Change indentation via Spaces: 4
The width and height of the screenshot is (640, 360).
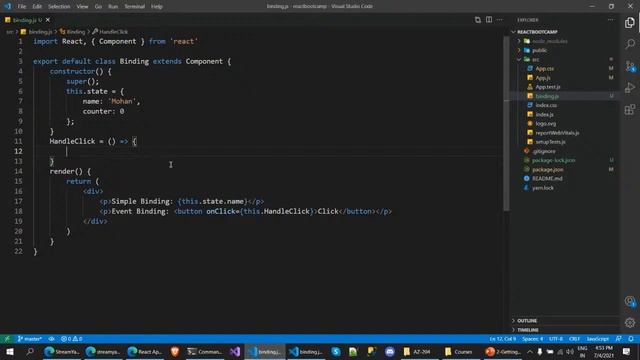point(533,339)
